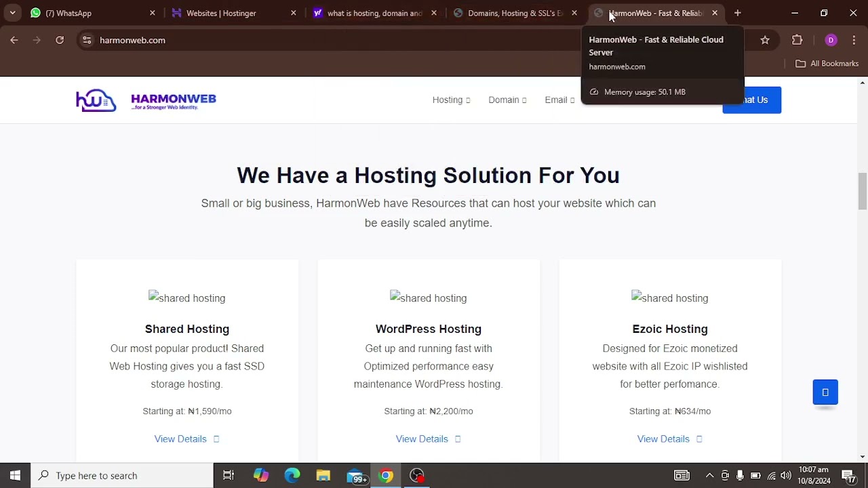Click the Ezoic Hosting heading
The width and height of the screenshot is (868, 488).
[x=670, y=329]
